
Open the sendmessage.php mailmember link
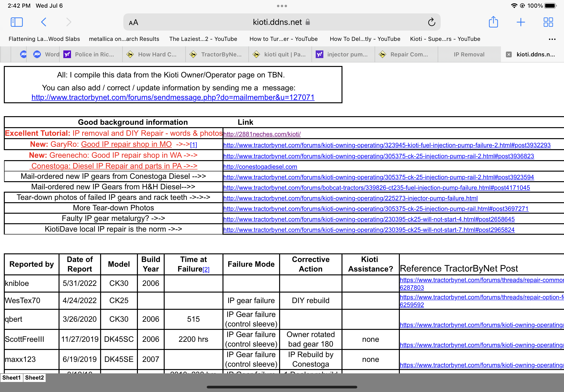point(173,98)
